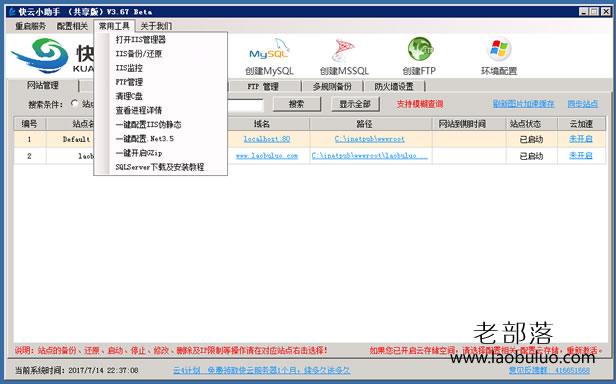Choose 打开IIS管理器 from the menu

tap(140, 40)
